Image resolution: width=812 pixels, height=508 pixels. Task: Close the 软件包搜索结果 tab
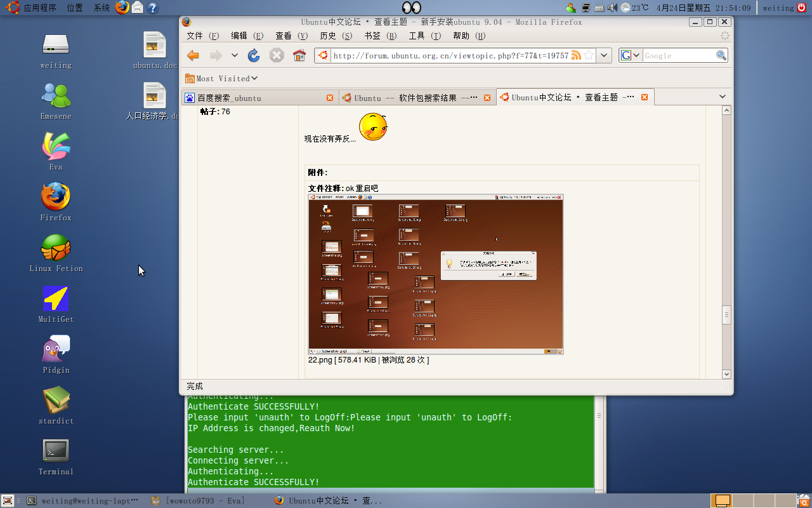coord(487,98)
